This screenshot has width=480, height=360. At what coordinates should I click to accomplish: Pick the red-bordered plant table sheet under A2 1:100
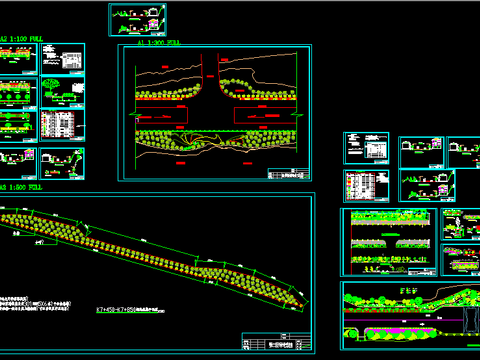tap(62, 125)
